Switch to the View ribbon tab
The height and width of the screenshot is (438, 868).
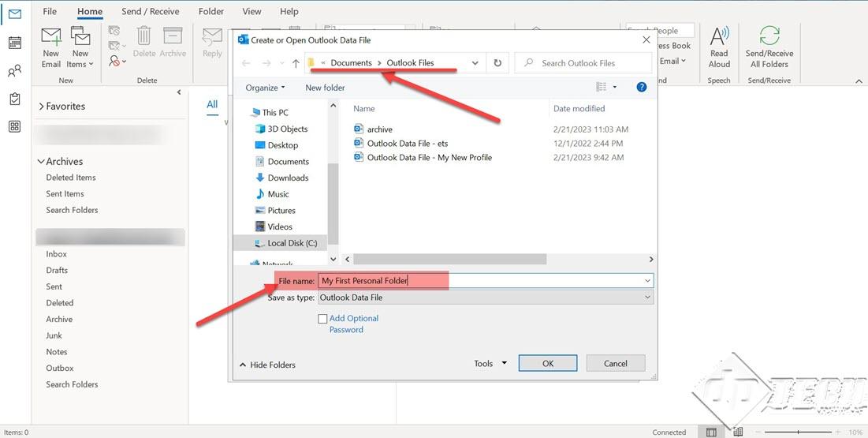[251, 12]
